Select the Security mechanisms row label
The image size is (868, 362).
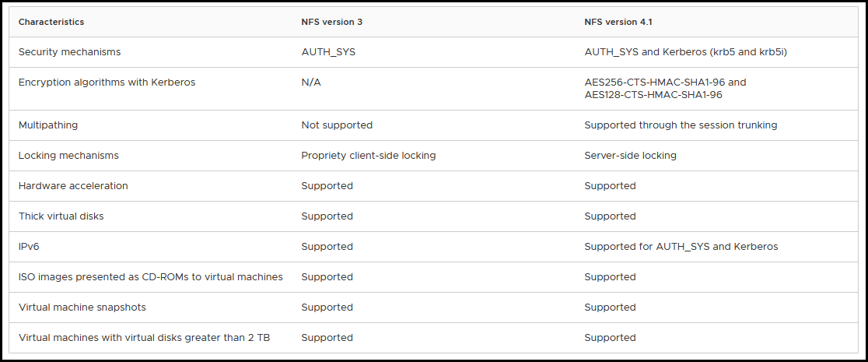point(70,52)
